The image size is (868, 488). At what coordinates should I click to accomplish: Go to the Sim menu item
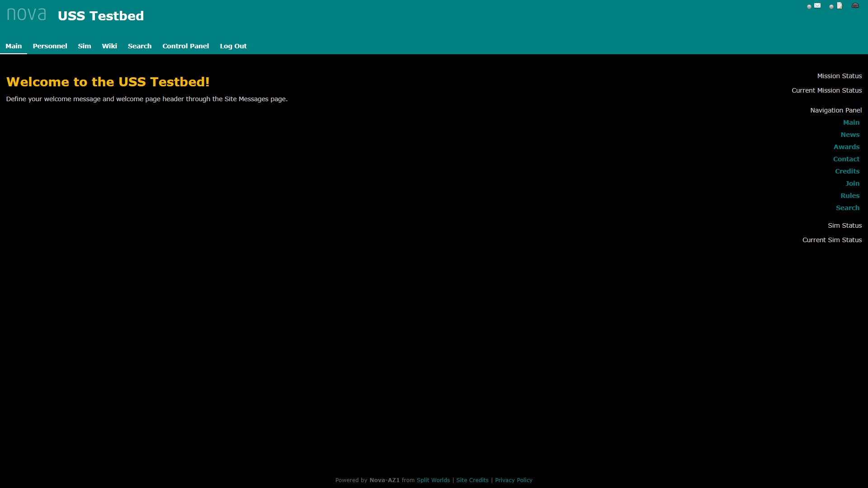(84, 46)
